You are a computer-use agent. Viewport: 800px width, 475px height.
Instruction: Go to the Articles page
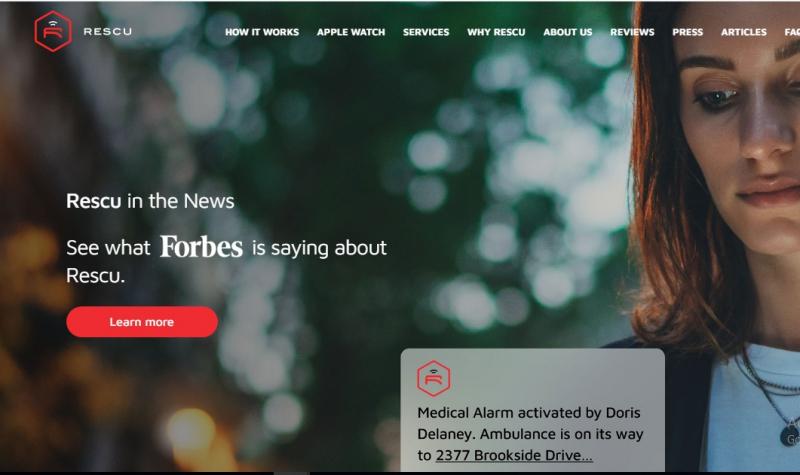point(743,32)
